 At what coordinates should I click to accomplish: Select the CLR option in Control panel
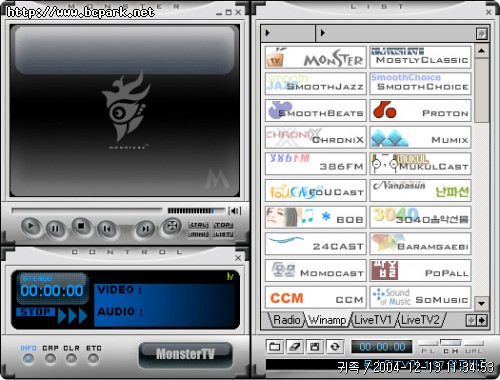71,358
